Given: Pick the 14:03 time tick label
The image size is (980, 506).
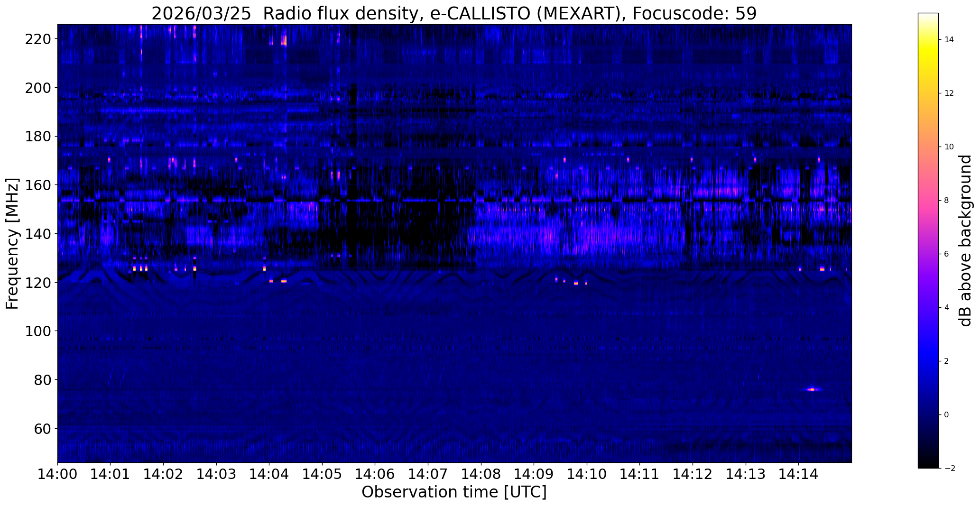Looking at the screenshot, I should click(x=216, y=474).
